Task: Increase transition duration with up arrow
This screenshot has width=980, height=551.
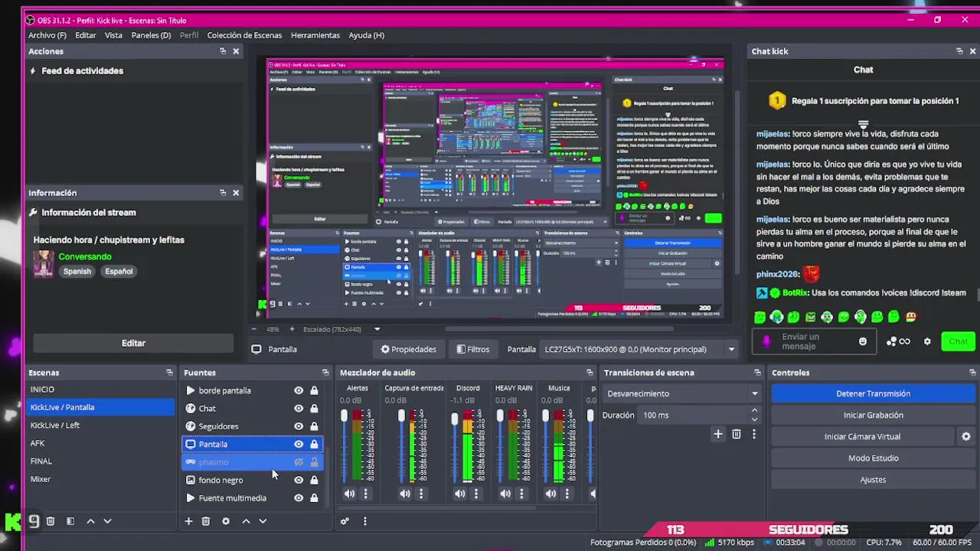Action: (754, 411)
